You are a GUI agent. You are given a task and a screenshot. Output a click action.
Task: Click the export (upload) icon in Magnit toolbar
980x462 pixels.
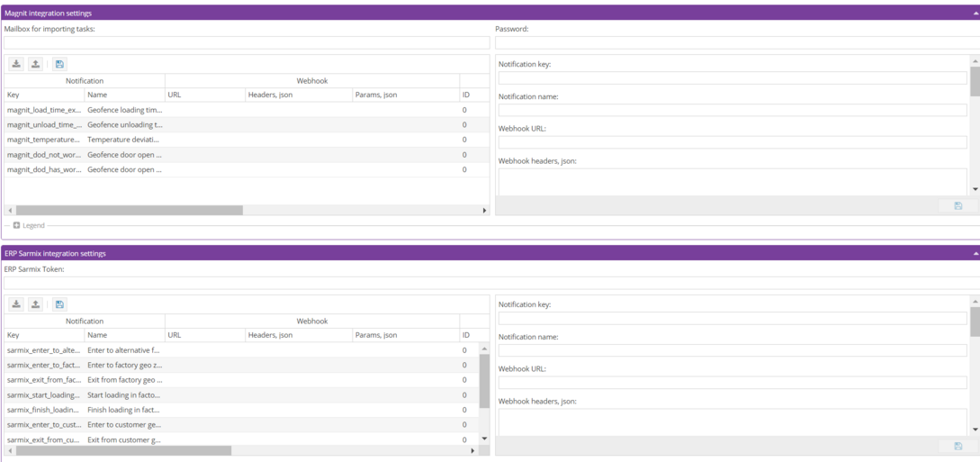coord(36,64)
